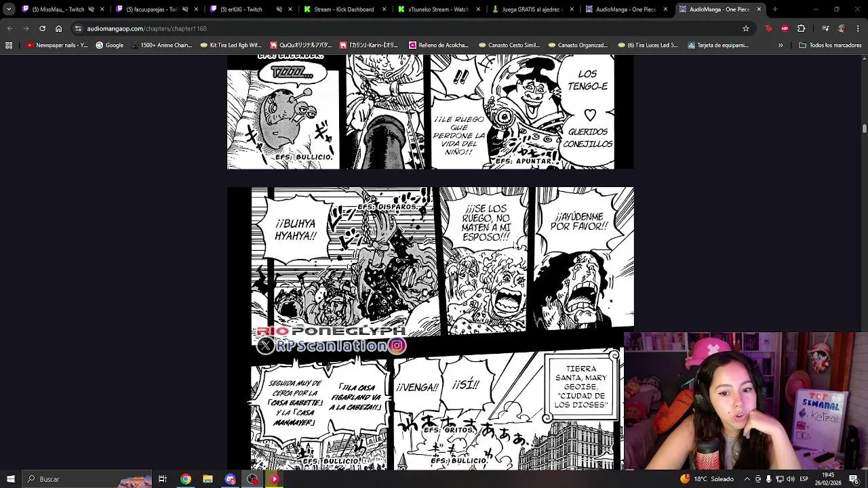868x488 pixels.
Task: Open the Canasto Organizad bookmark
Action: (x=578, y=45)
